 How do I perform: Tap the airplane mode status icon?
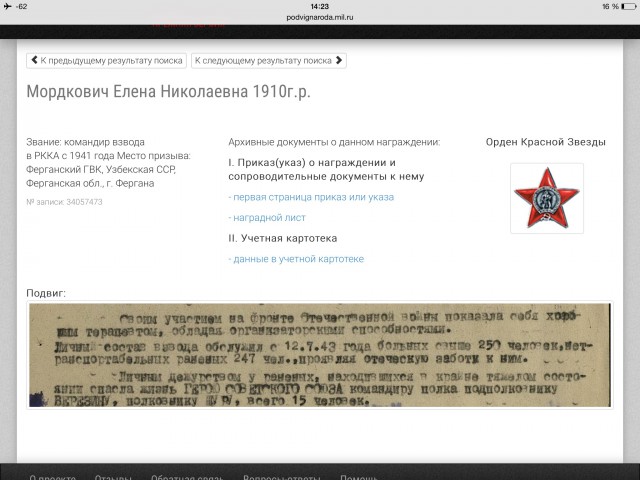[x=9, y=6]
